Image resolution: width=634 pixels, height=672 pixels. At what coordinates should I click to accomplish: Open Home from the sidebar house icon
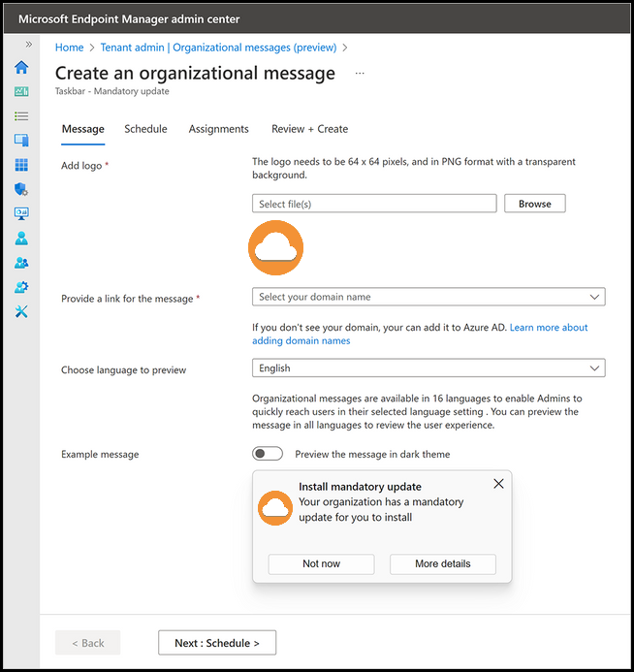21,67
